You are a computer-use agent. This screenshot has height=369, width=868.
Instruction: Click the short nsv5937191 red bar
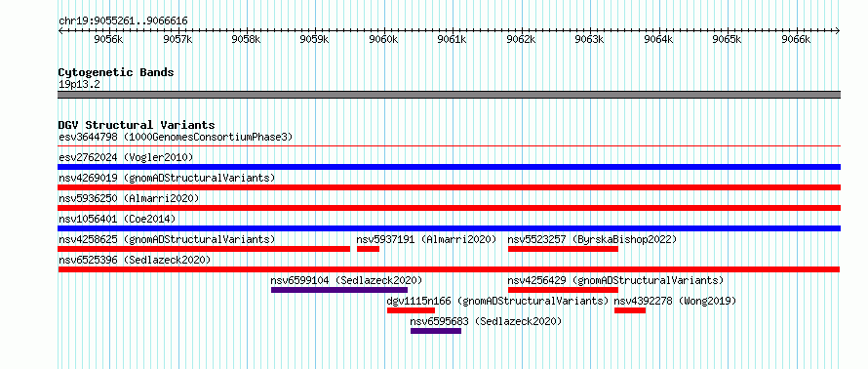click(x=368, y=249)
